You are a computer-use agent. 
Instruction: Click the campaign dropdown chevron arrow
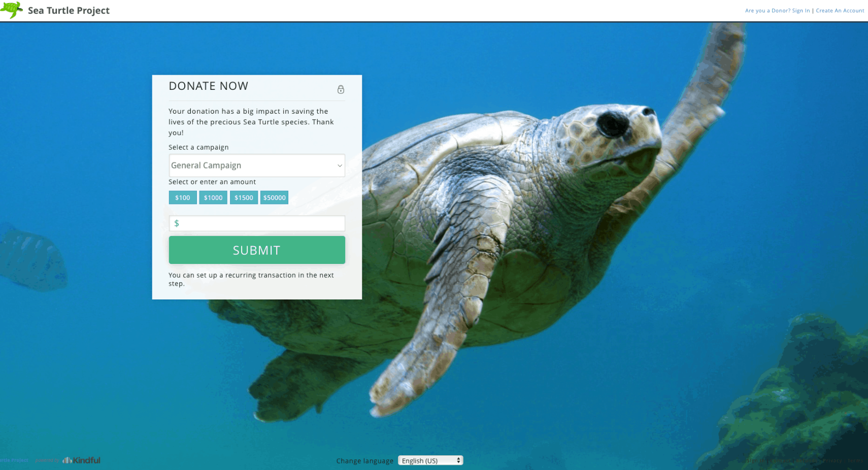[340, 165]
